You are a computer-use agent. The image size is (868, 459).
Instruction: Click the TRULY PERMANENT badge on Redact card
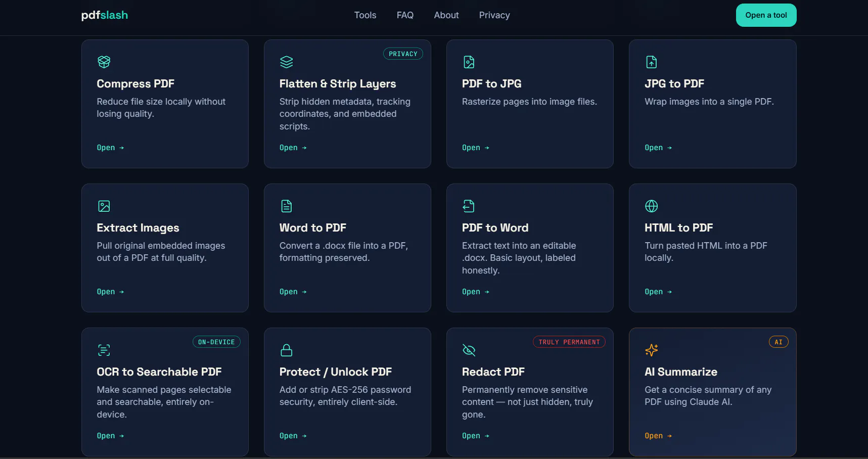click(x=569, y=342)
